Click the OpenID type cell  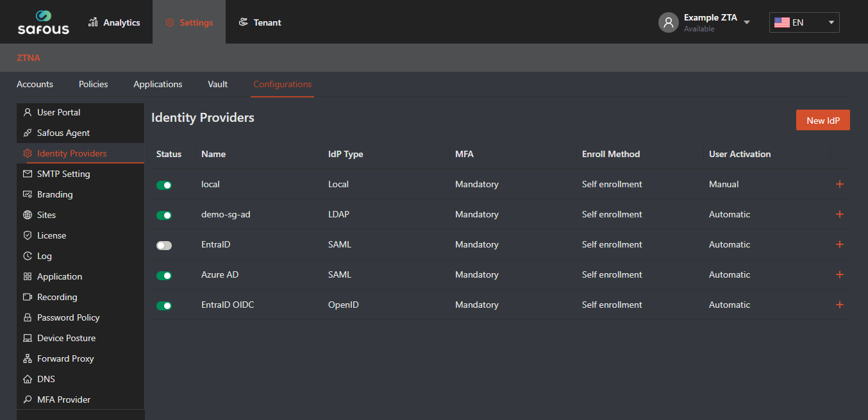344,305
